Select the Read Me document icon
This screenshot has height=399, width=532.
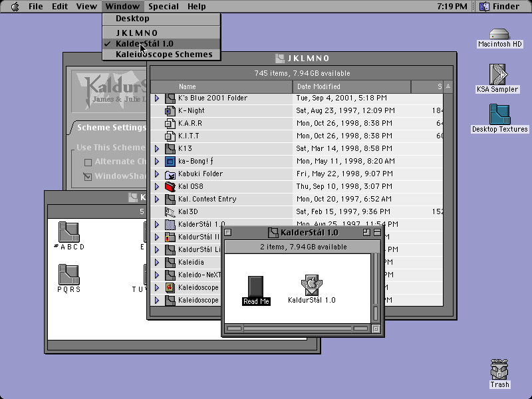pos(255,287)
